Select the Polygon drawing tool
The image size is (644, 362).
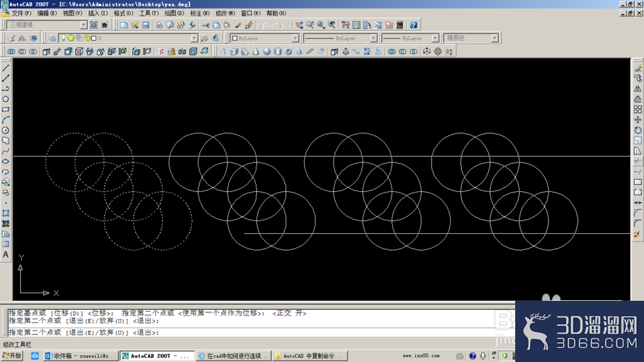pos(6,99)
